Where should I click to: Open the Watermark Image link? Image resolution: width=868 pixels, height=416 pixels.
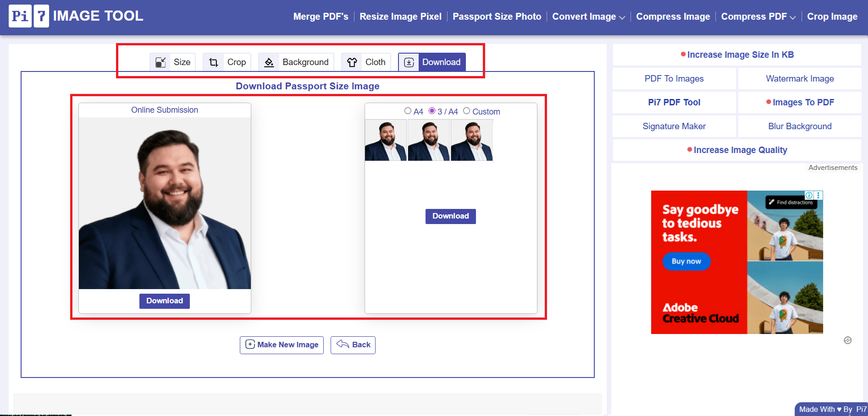click(800, 79)
